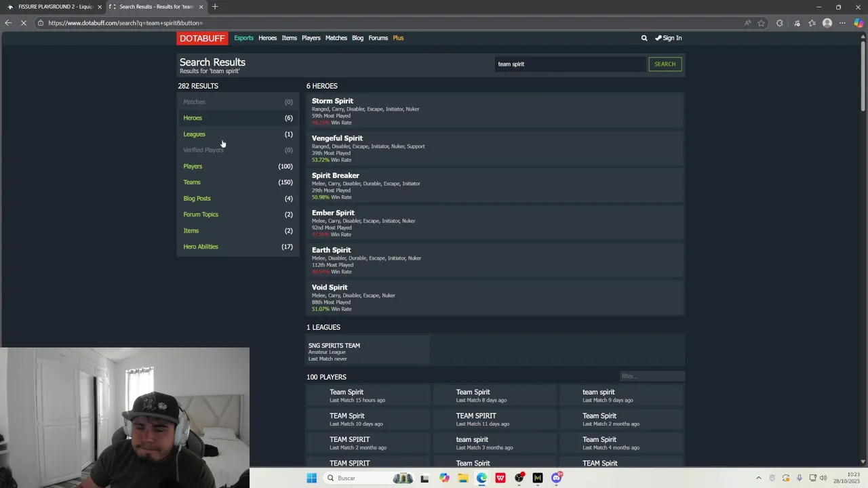Filter results by Items (2)

[x=238, y=230]
